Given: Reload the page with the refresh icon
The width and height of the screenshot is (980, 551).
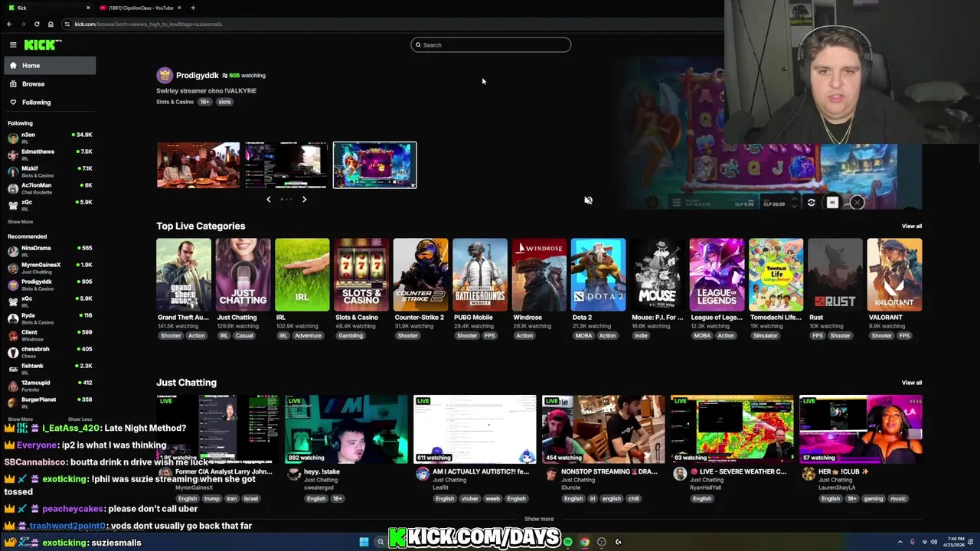Looking at the screenshot, I should 37,24.
